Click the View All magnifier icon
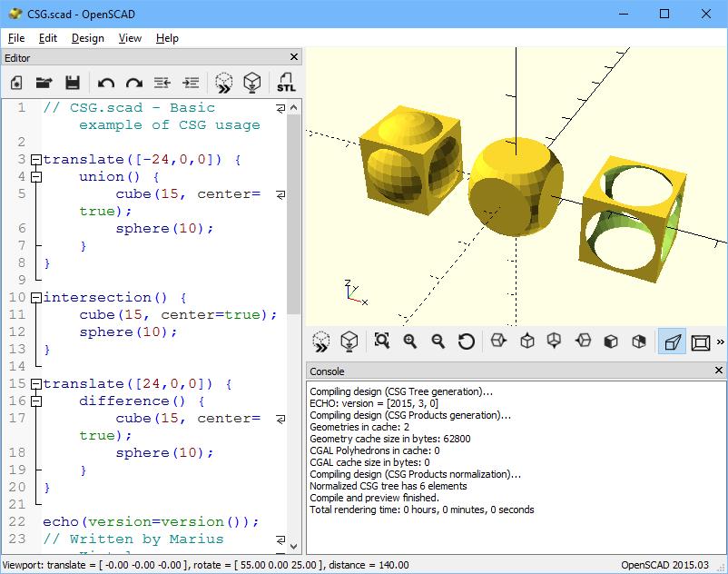This screenshot has height=574, width=728. tap(382, 341)
